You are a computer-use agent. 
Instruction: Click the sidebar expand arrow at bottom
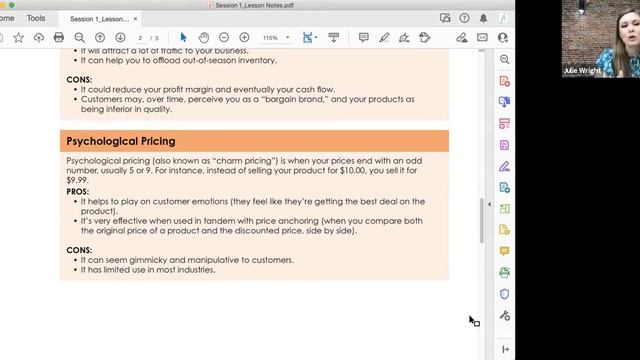tap(505, 349)
